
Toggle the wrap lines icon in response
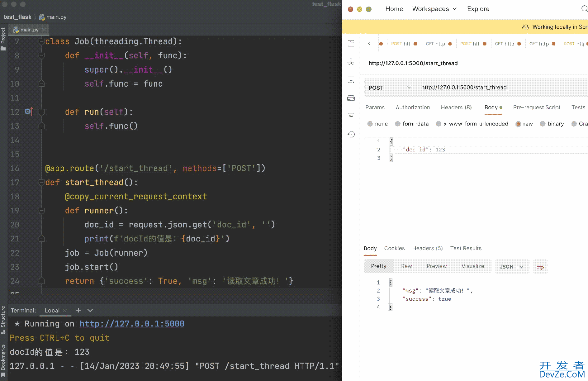[x=540, y=267]
